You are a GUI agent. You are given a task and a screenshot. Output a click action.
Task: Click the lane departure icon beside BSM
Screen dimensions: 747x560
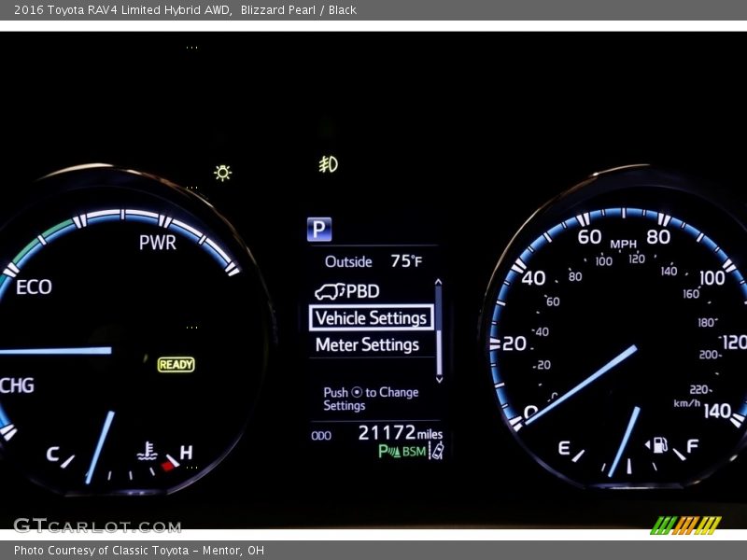pyautogui.click(x=436, y=451)
